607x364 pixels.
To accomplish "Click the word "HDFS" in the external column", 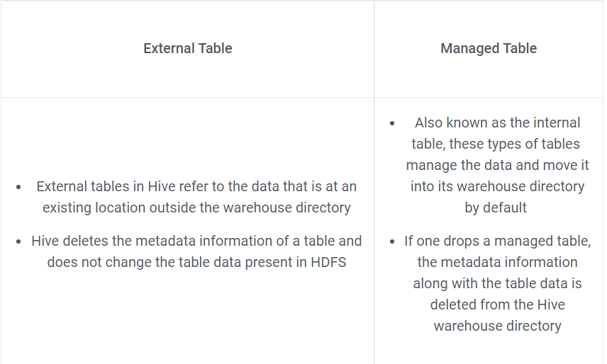I will coord(328,263).
